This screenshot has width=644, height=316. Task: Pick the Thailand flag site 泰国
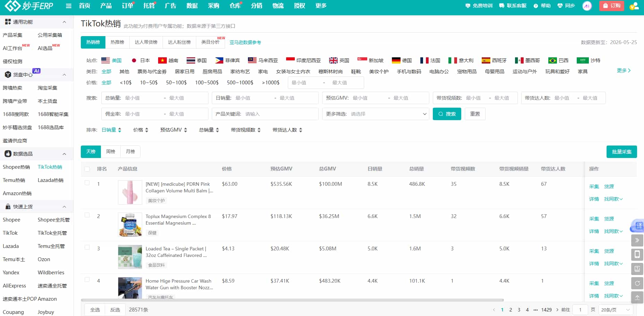click(197, 60)
